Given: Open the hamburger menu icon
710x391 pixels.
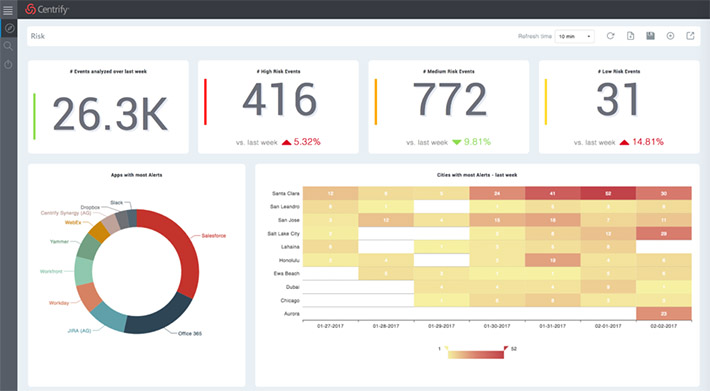Looking at the screenshot, I should point(8,10).
